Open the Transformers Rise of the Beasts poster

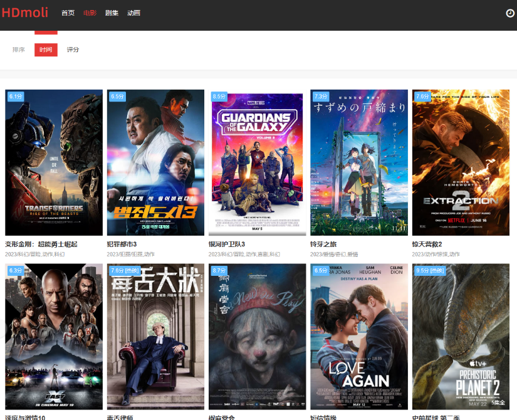54,162
